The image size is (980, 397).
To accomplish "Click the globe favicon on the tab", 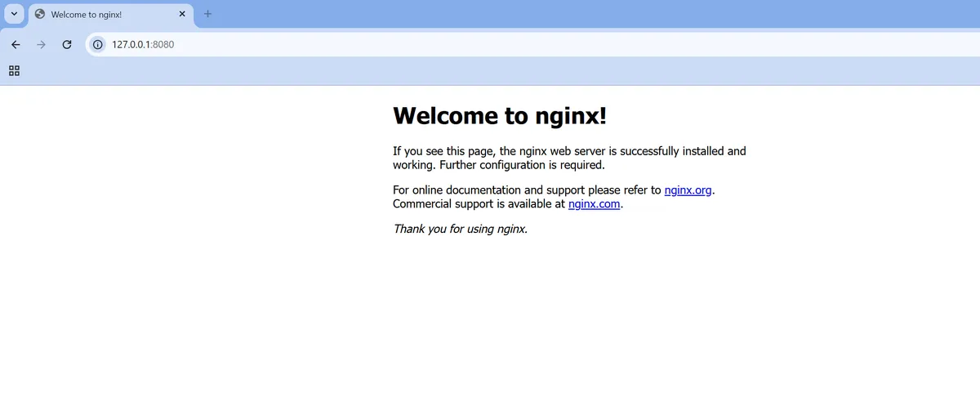I will (x=40, y=14).
